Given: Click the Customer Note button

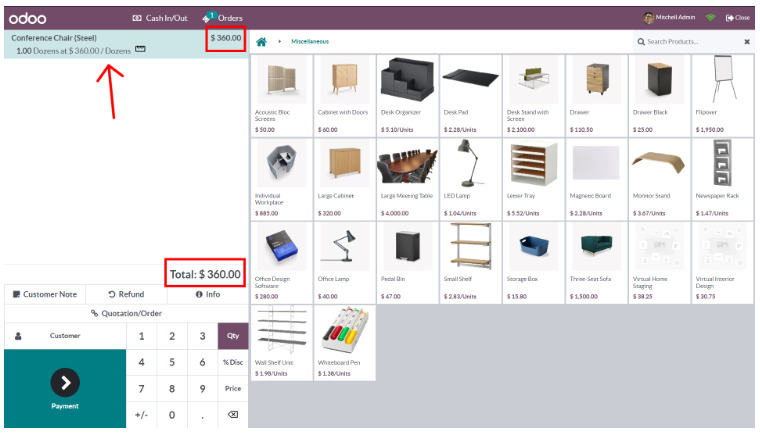Looking at the screenshot, I should (45, 294).
